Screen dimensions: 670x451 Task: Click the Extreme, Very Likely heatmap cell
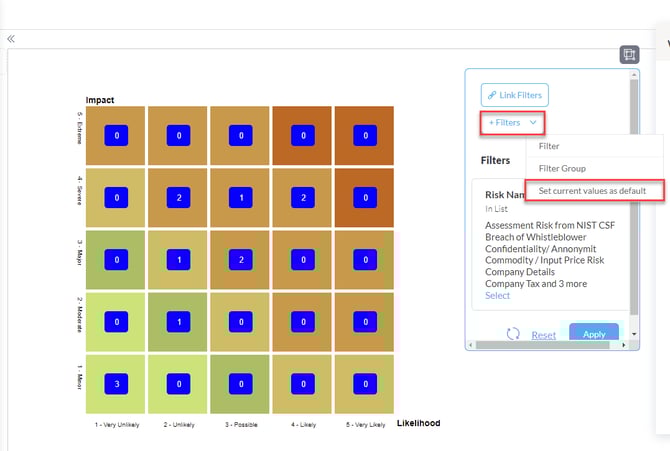click(x=364, y=135)
